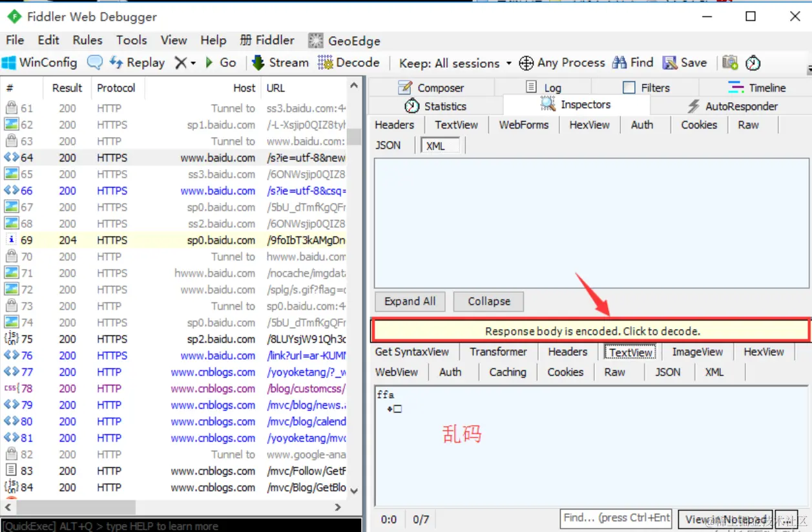
Task: Open the Rules menu
Action: 88,40
